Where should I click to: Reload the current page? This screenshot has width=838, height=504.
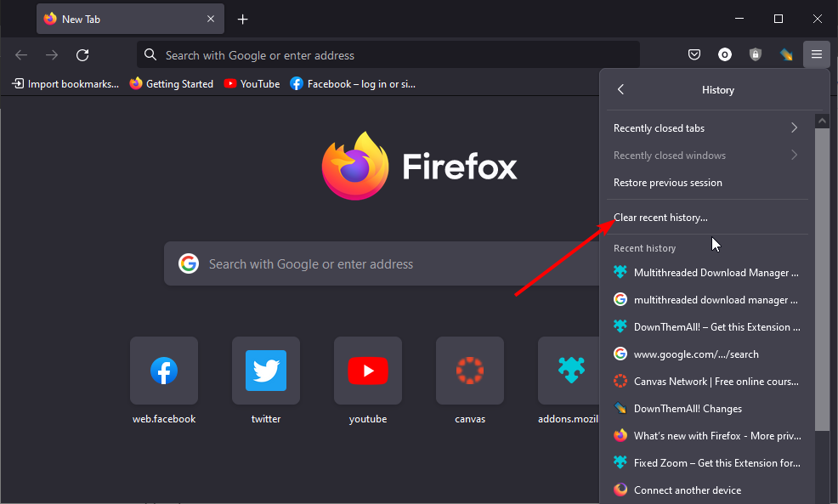click(x=82, y=55)
